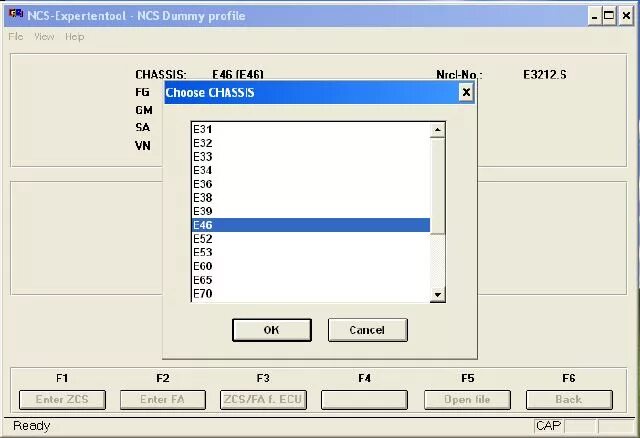Click the blank F4 button
Image resolution: width=640 pixels, height=438 pixels.
(x=364, y=400)
